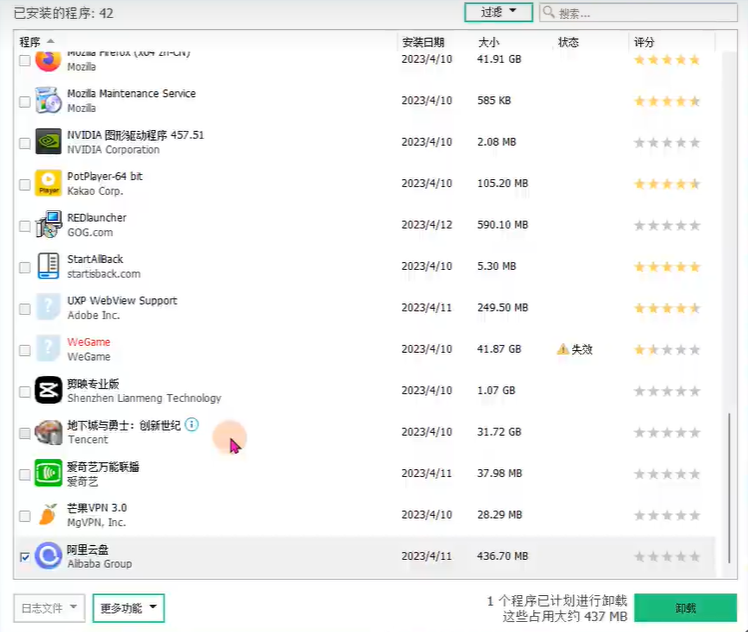The height and width of the screenshot is (632, 748).
Task: Click the 41.87 GB size value
Action: click(499, 349)
